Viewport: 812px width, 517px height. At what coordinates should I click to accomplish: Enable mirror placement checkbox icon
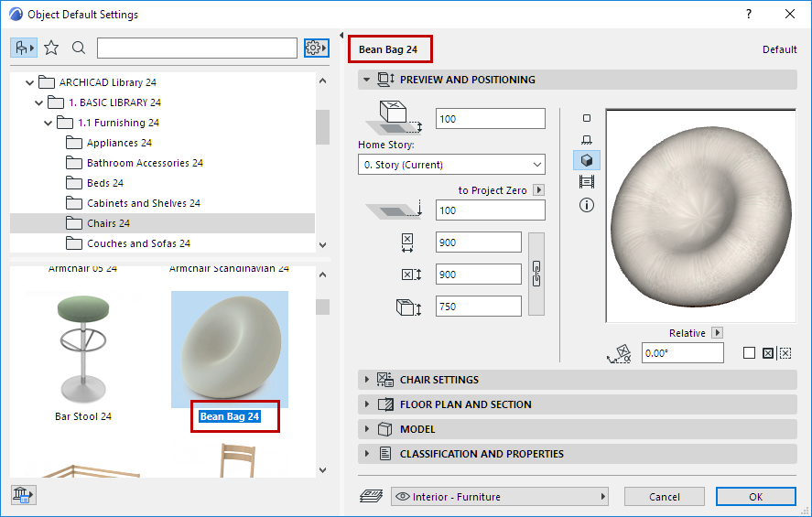coord(749,353)
